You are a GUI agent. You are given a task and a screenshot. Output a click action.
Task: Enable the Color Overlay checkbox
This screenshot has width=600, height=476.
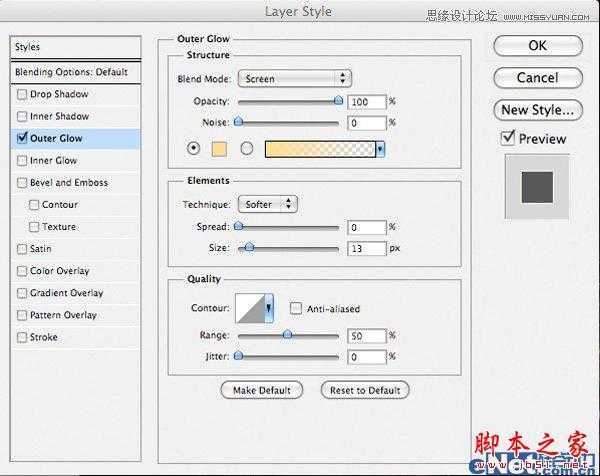point(22,271)
